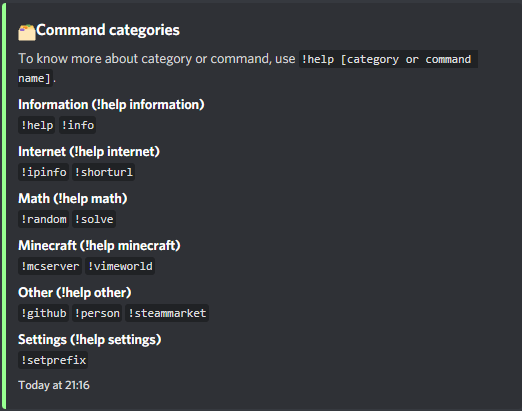Click the Information (!help information) heading

click(111, 105)
